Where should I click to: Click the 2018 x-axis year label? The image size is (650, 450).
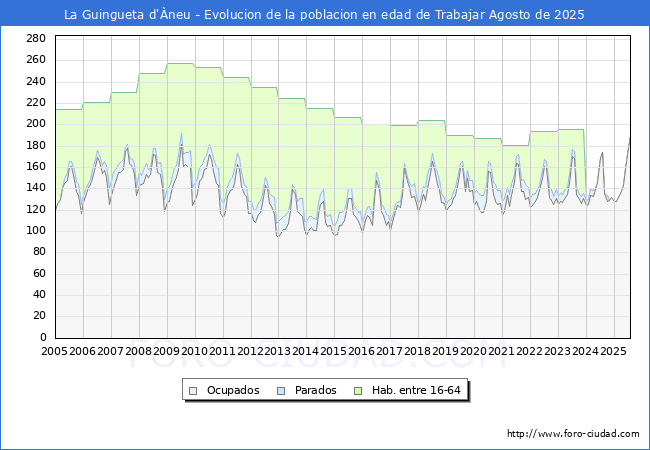(418, 351)
